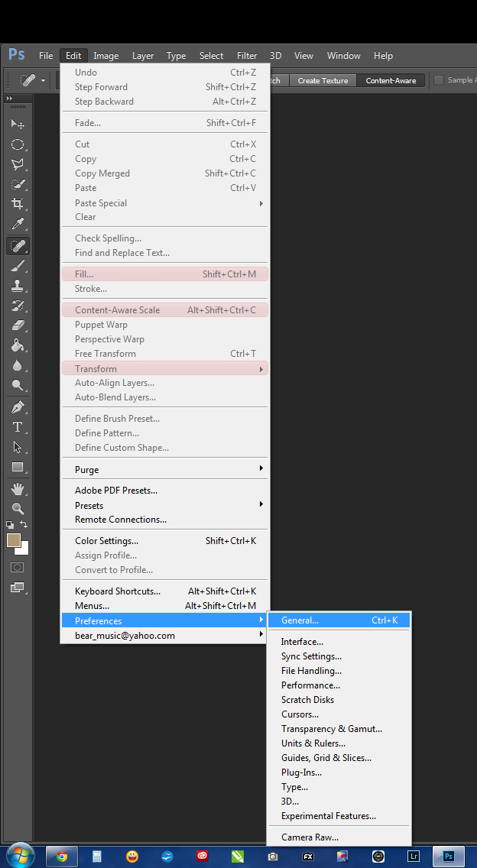Select the Create Texture healing option
477x868 pixels.
pyautogui.click(x=323, y=80)
